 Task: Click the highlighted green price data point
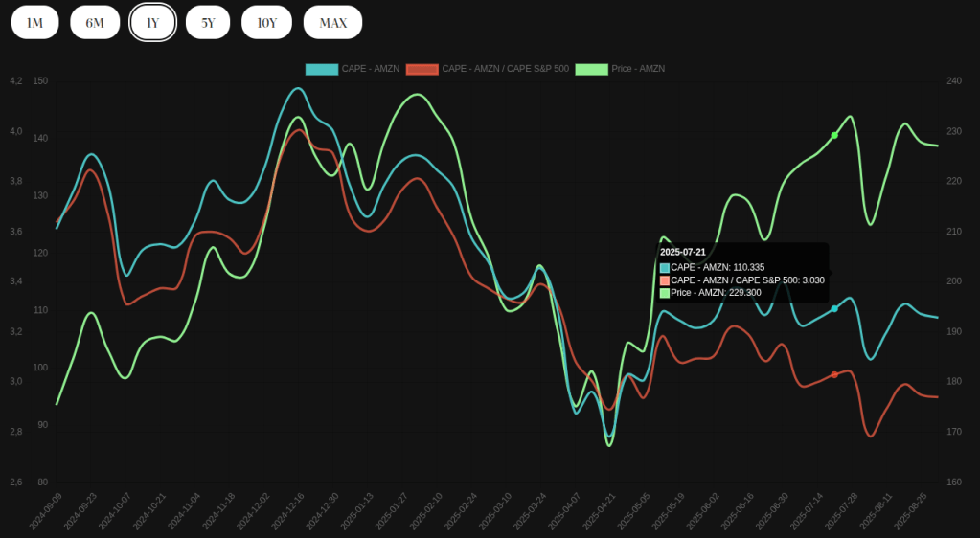(834, 135)
